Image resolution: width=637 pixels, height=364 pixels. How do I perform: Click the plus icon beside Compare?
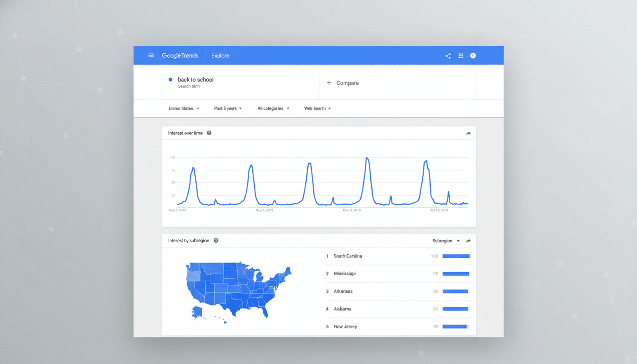[329, 83]
